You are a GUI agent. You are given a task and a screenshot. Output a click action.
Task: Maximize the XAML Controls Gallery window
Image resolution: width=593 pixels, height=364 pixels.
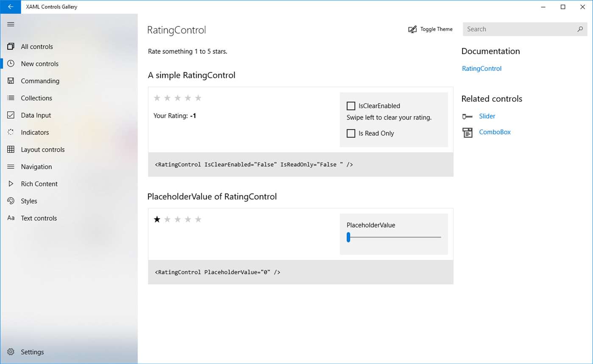563,7
